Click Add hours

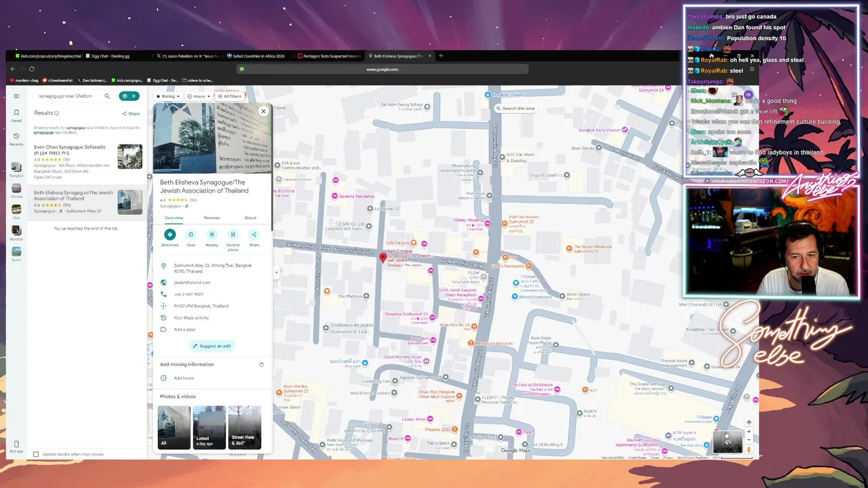[184, 378]
